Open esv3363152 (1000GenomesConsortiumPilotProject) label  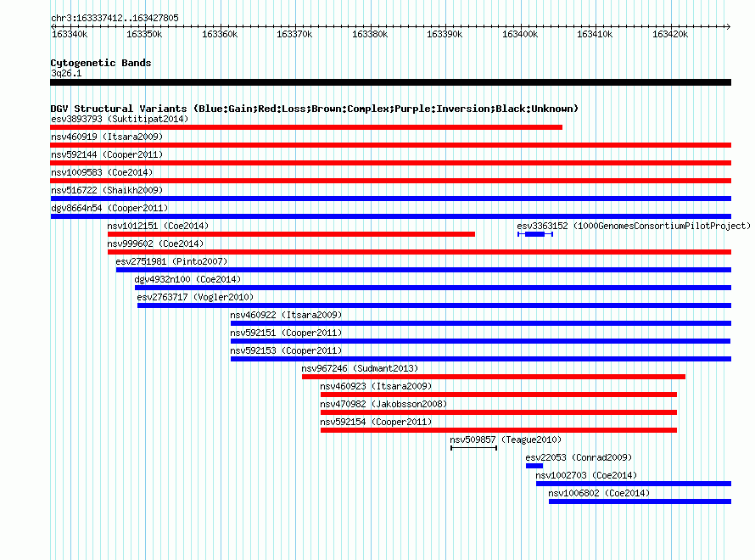tap(634, 226)
